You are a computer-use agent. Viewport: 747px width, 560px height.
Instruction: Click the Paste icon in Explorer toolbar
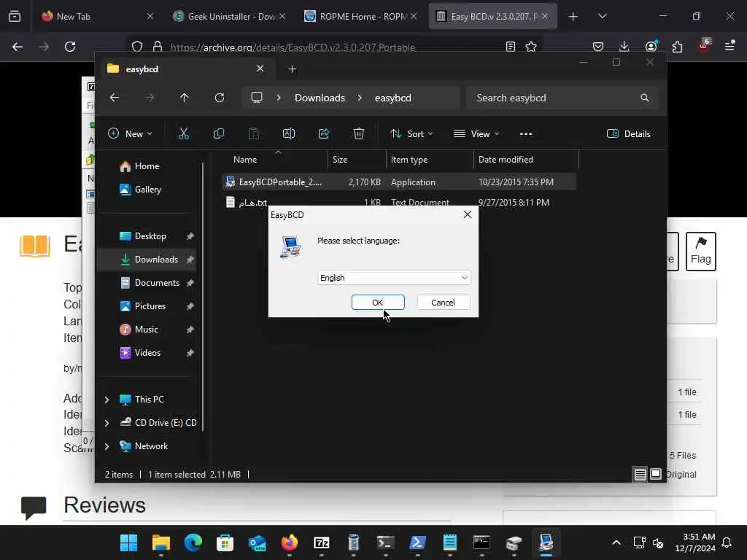coord(254,134)
